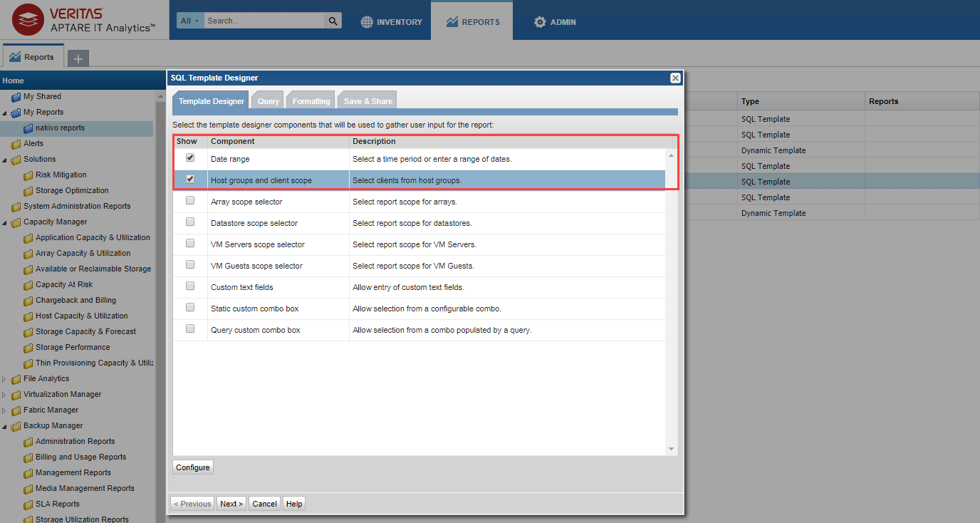The image size is (980, 523).
Task: Switch to the Query tab
Action: point(268,101)
